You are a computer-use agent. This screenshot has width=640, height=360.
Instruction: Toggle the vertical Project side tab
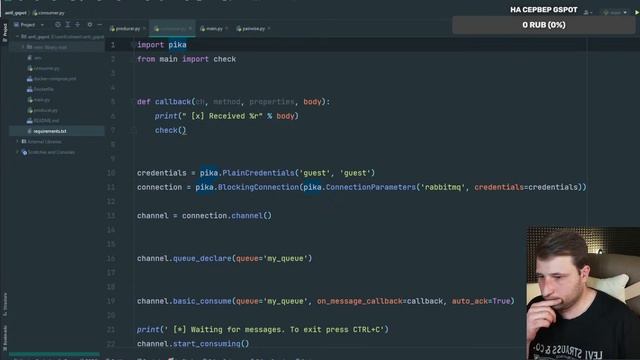pyautogui.click(x=5, y=32)
